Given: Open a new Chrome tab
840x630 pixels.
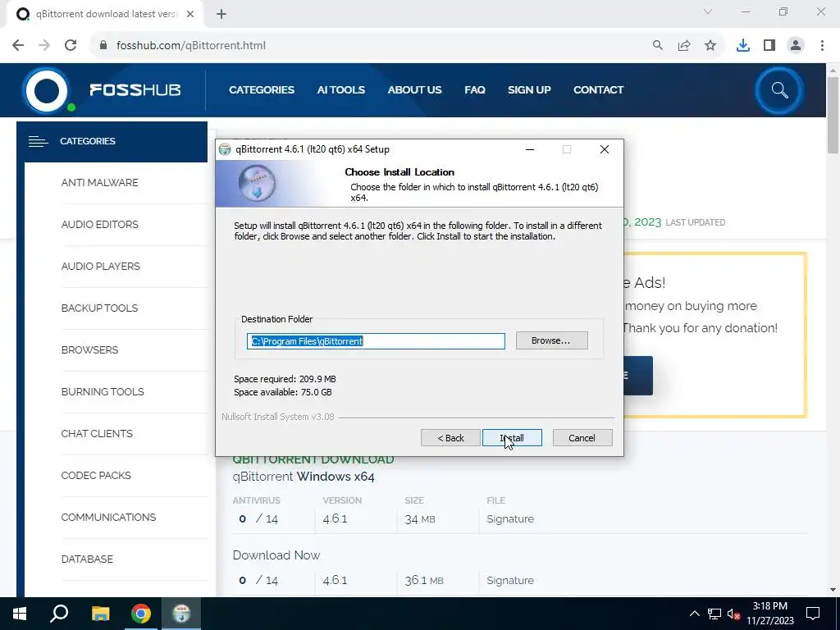Looking at the screenshot, I should point(221,14).
